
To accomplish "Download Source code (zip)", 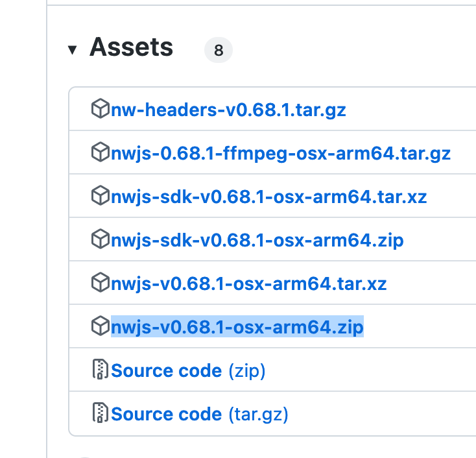I will pyautogui.click(x=188, y=371).
